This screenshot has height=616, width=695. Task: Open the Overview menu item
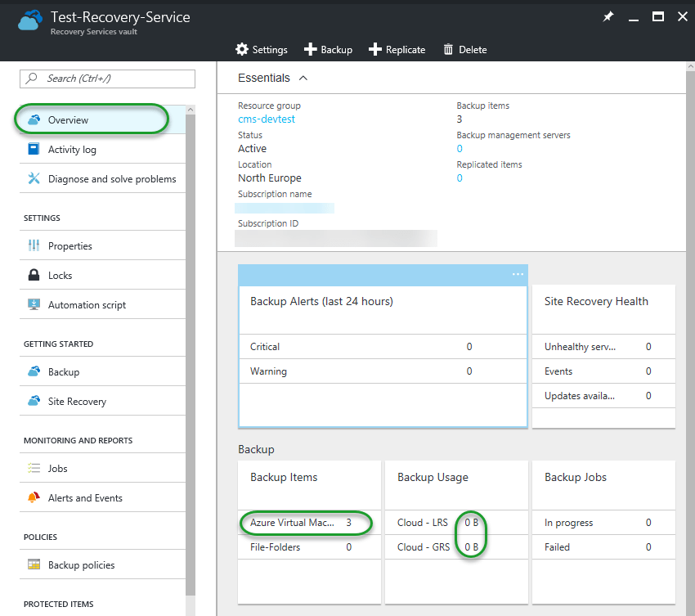click(102, 119)
